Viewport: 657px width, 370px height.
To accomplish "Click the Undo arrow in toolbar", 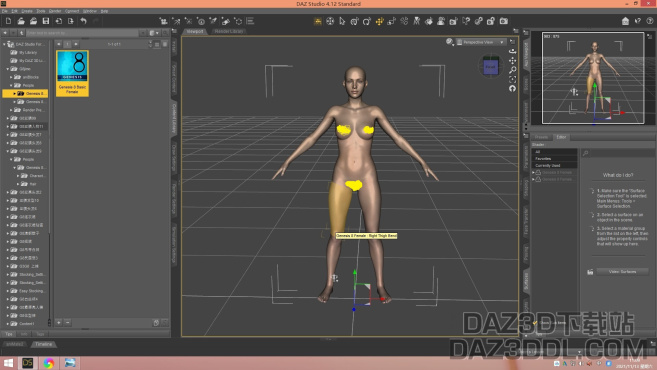I will 83,21.
